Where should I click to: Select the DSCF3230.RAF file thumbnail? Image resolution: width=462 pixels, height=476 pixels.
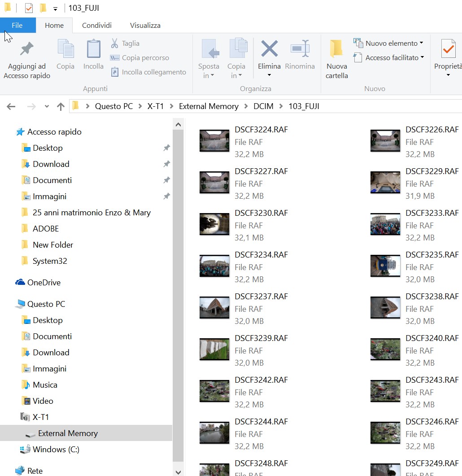(214, 224)
